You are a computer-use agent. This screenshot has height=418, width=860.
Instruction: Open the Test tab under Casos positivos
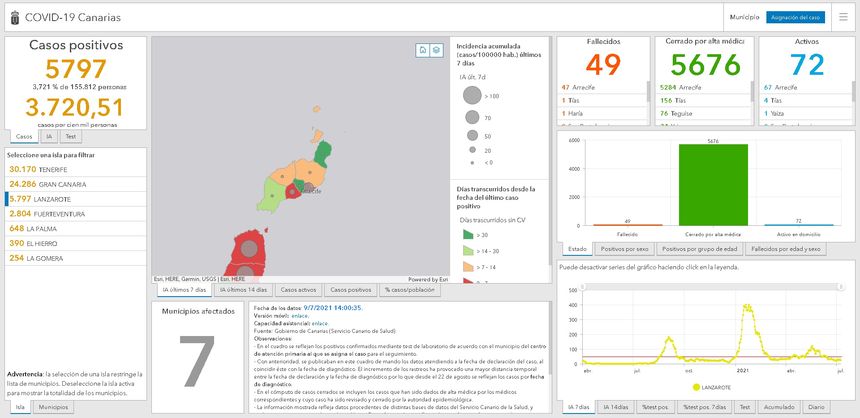(69, 136)
